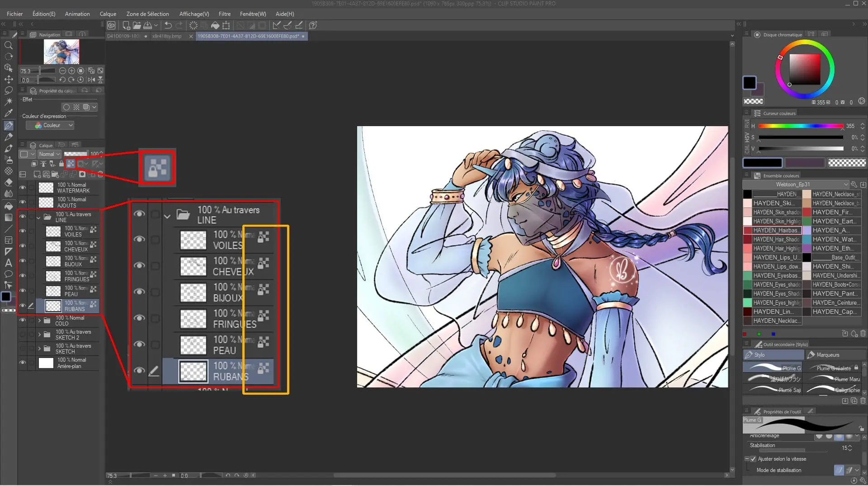Click the Save icon in command bar
The width and height of the screenshot is (868, 486).
147,25
